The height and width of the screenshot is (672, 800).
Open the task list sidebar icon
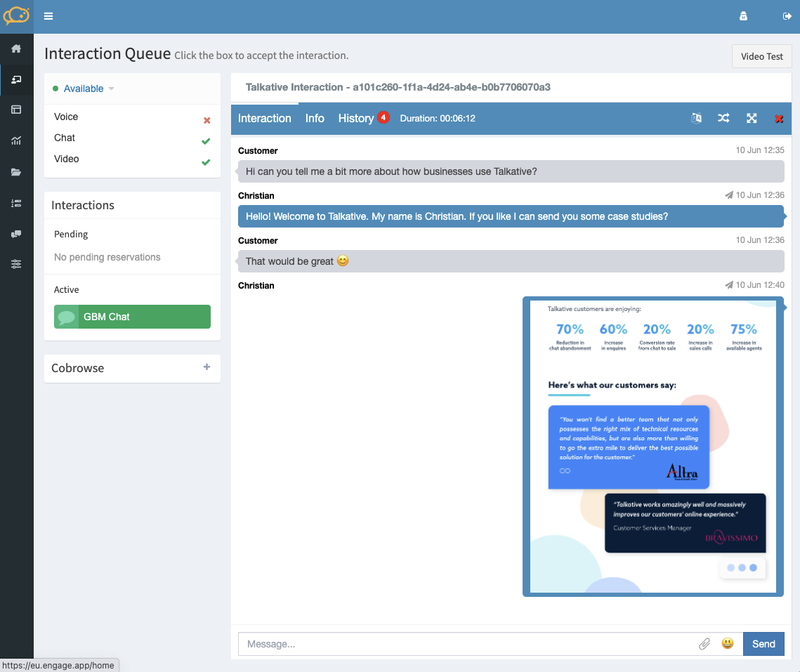16,203
